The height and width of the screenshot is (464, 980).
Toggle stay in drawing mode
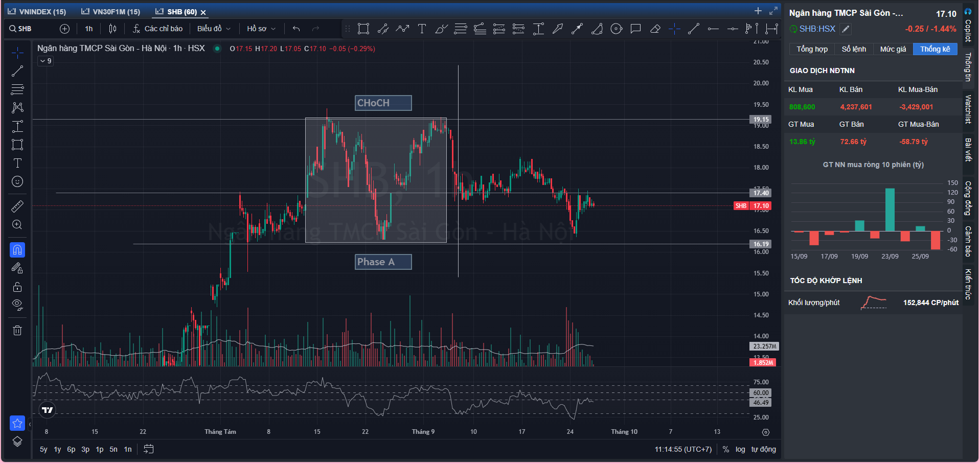click(17, 268)
